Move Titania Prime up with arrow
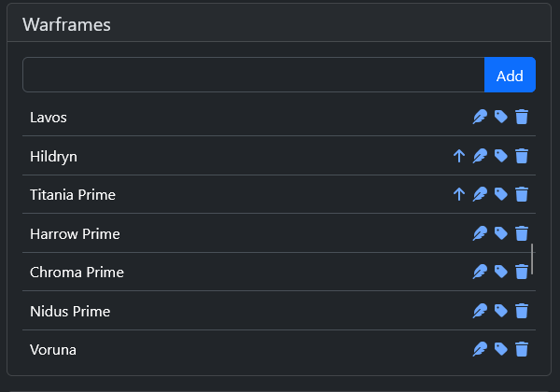The height and width of the screenshot is (392, 560). point(458,194)
